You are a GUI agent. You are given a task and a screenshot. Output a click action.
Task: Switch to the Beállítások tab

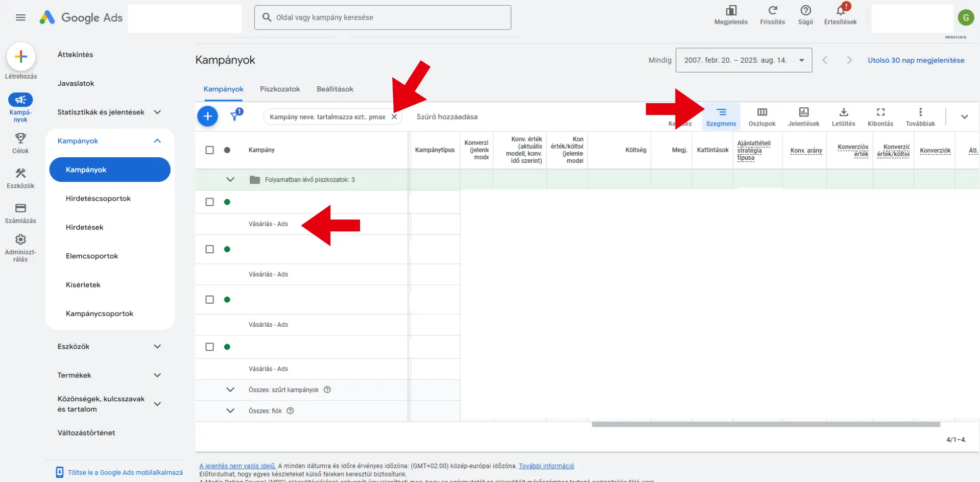pos(334,89)
